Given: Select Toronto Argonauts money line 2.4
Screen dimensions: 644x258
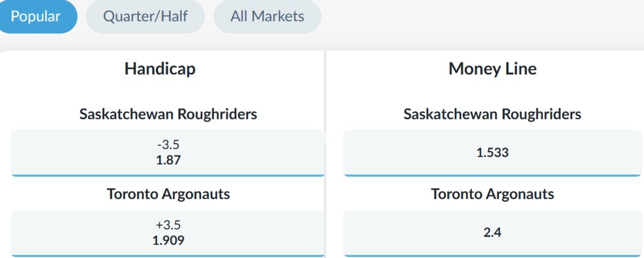Looking at the screenshot, I should [492, 232].
